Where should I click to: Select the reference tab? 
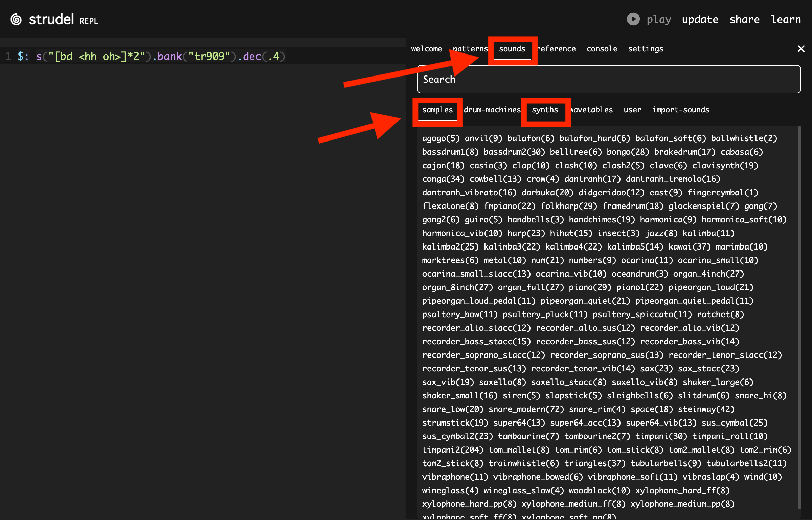pos(557,49)
